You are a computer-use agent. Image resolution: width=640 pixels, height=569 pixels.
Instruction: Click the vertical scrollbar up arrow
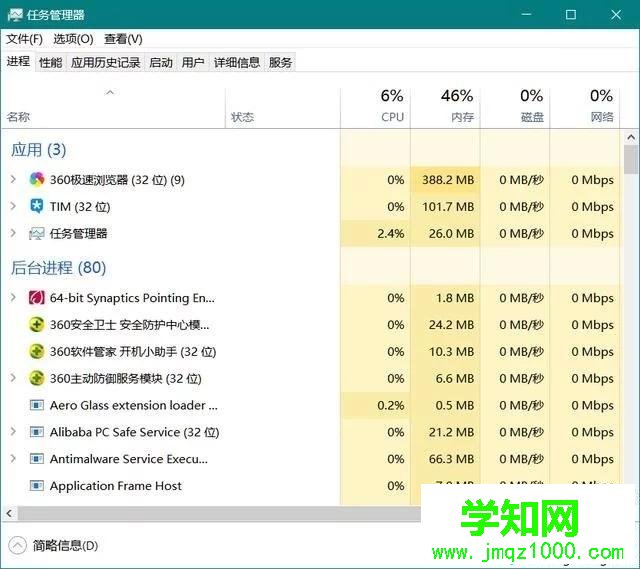(631, 138)
